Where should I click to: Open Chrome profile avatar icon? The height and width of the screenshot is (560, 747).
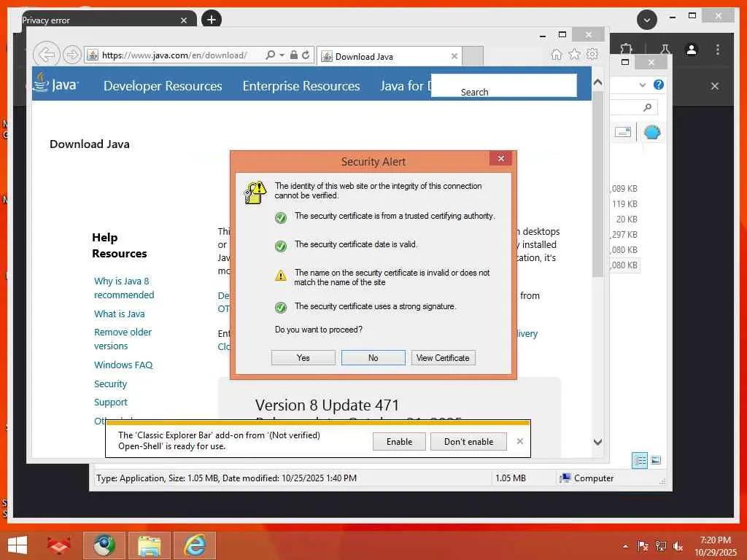(x=692, y=50)
